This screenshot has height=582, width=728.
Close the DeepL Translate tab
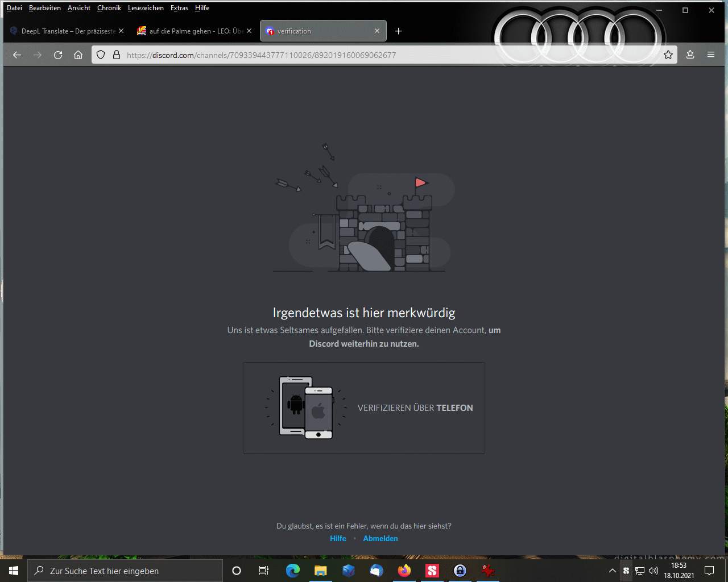(121, 31)
